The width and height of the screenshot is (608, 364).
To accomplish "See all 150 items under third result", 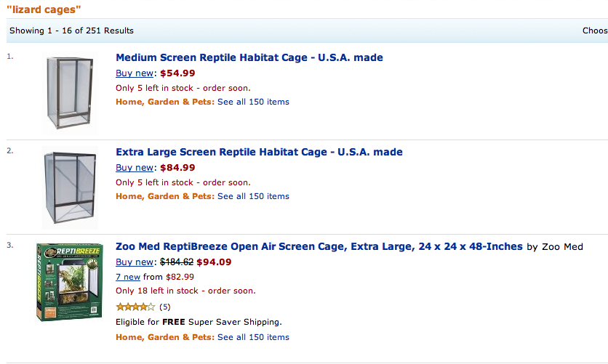I will click(x=253, y=337).
